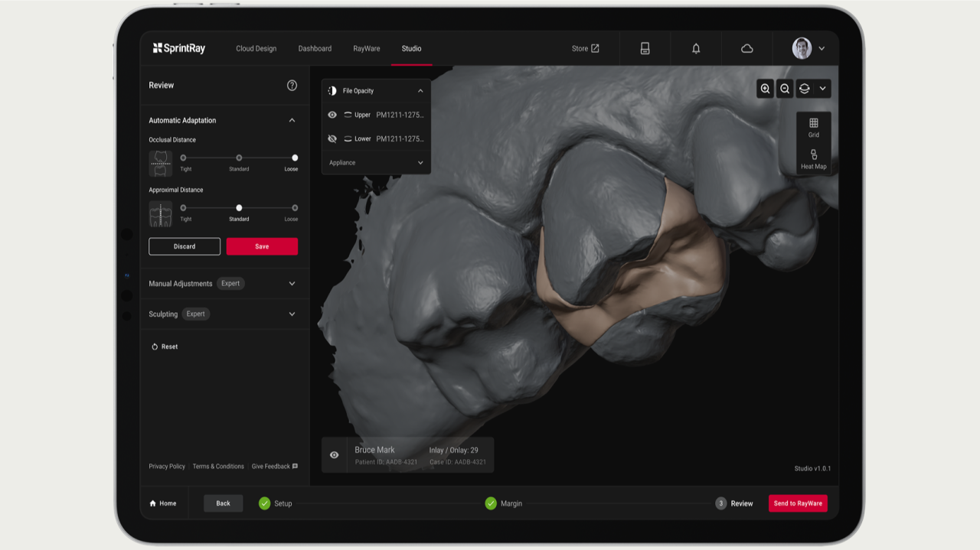Viewport: 980px width, 550px height.
Task: Open the notifications bell
Action: coord(696,48)
